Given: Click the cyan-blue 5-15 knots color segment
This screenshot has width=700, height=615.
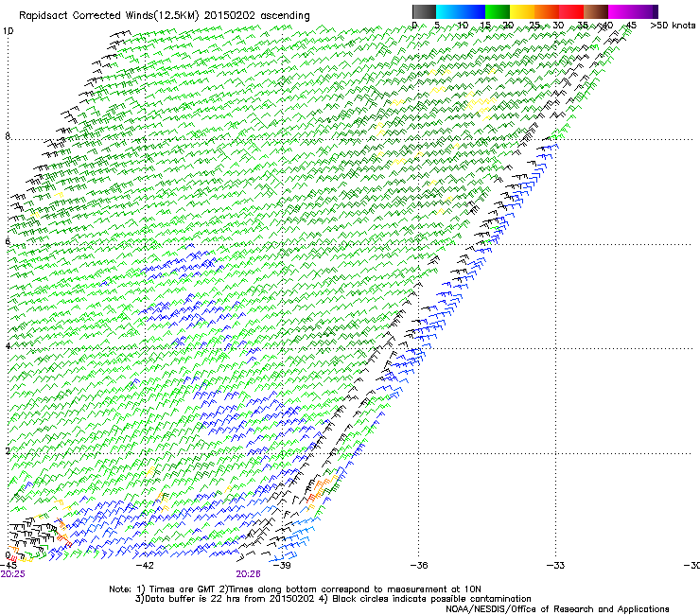Looking at the screenshot, I should [x=461, y=11].
